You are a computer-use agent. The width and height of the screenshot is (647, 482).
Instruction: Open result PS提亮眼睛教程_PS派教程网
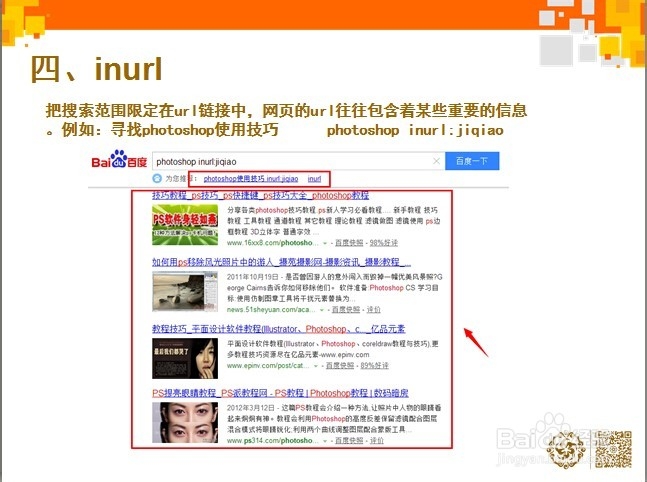point(280,393)
